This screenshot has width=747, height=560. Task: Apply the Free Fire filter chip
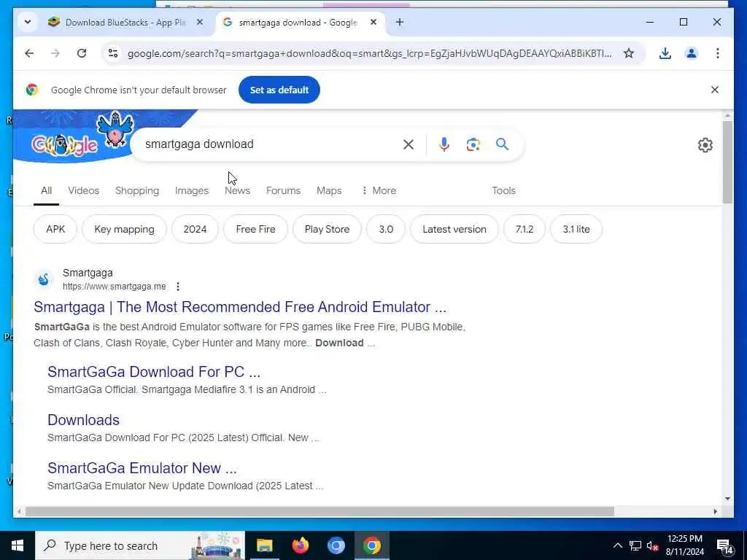(x=255, y=229)
